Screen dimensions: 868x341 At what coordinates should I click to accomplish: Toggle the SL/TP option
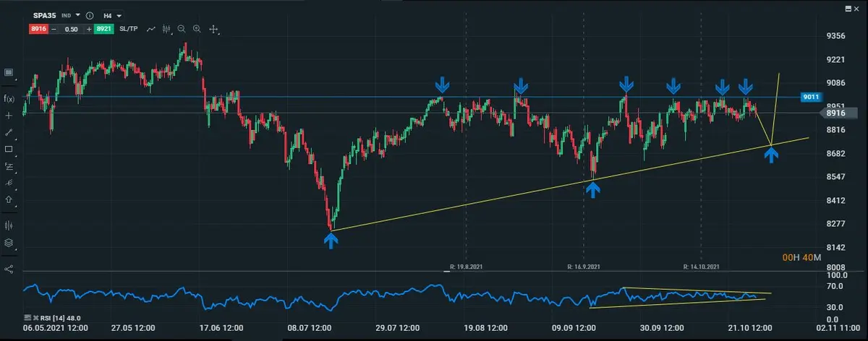coord(129,29)
